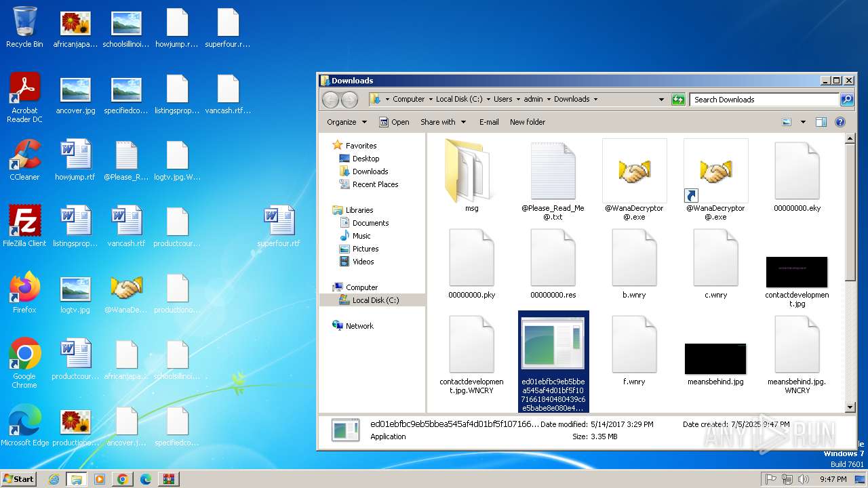Select the @WanaDe... handshake icon on the desktop
This screenshot has width=868, height=488.
coord(126,293)
